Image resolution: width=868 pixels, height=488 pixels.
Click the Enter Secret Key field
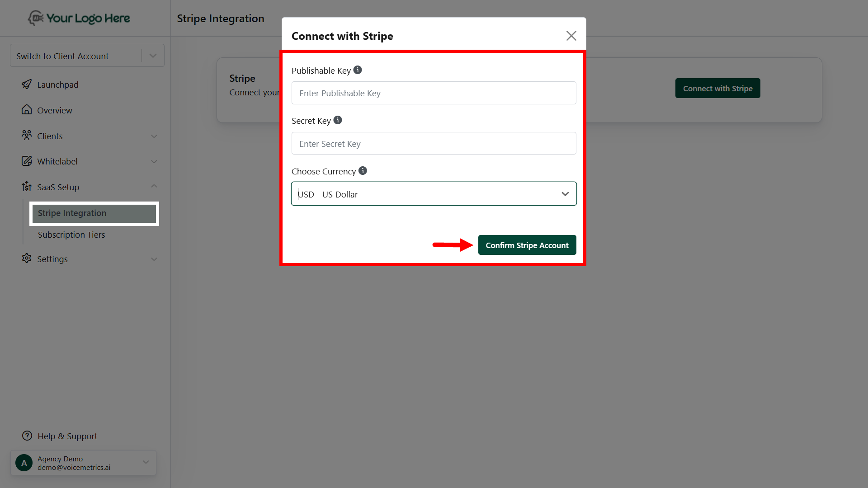434,144
